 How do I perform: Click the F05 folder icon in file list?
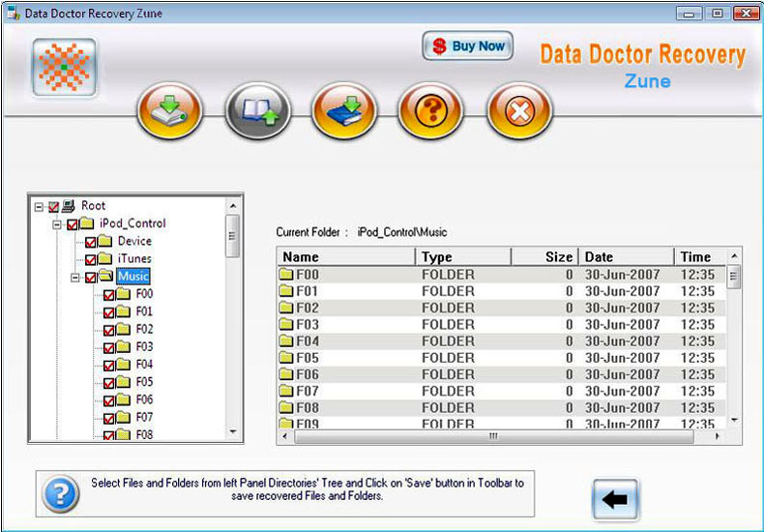click(286, 358)
